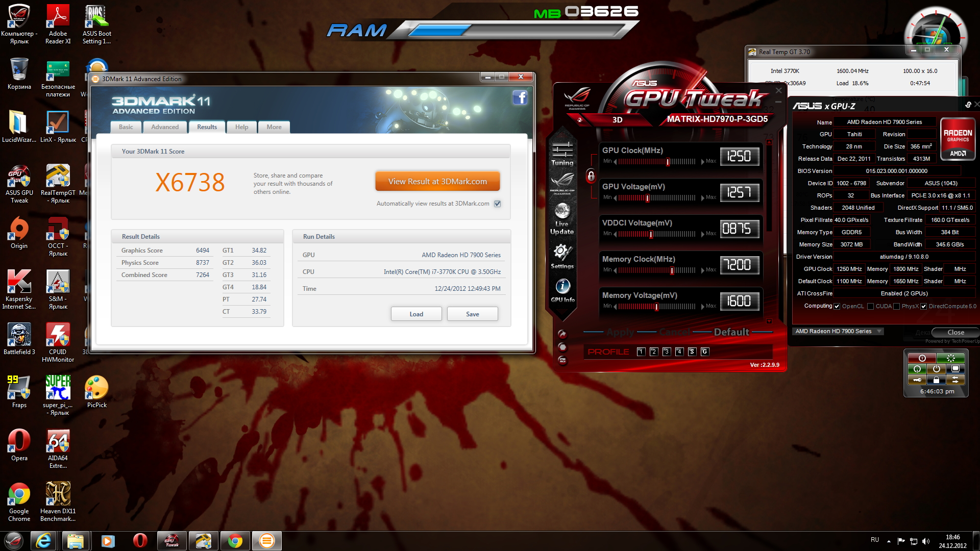Toggle the voltage sync lock icon
The height and width of the screenshot is (551, 980).
coord(591,177)
